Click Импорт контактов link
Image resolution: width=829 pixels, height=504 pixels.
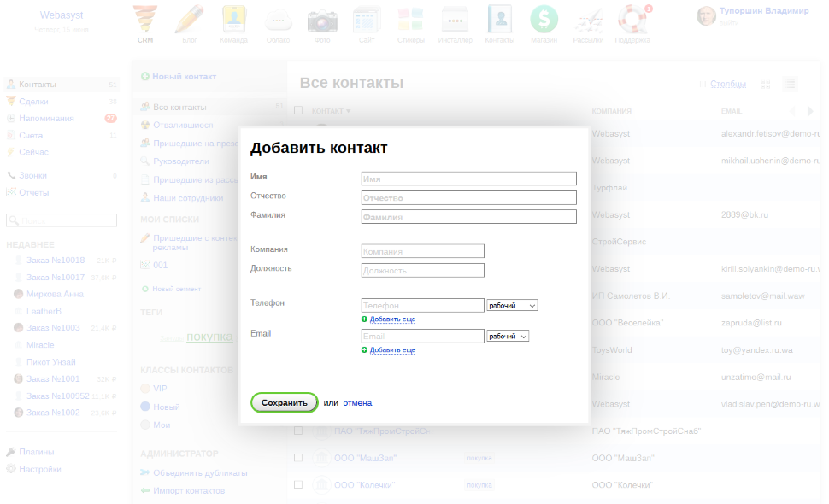189,491
